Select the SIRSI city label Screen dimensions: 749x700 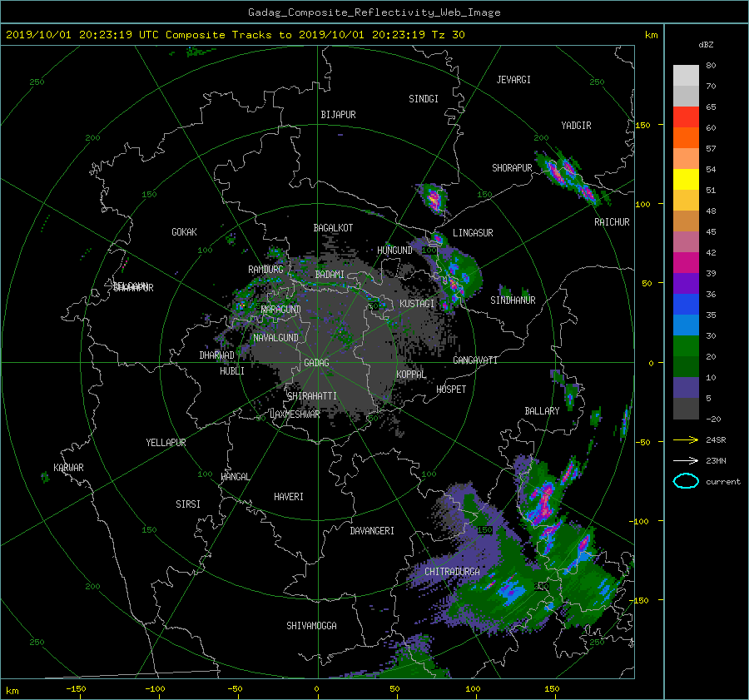click(x=188, y=504)
